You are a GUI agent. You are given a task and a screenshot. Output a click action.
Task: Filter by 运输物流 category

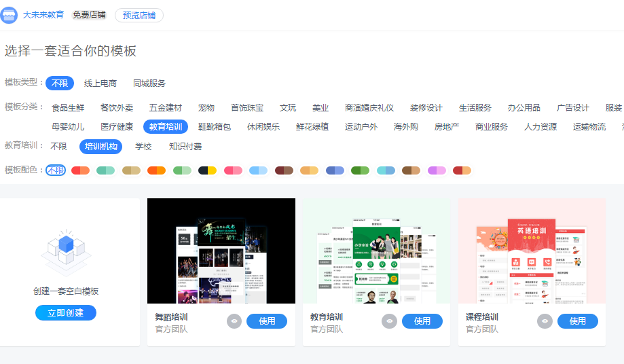click(x=589, y=126)
